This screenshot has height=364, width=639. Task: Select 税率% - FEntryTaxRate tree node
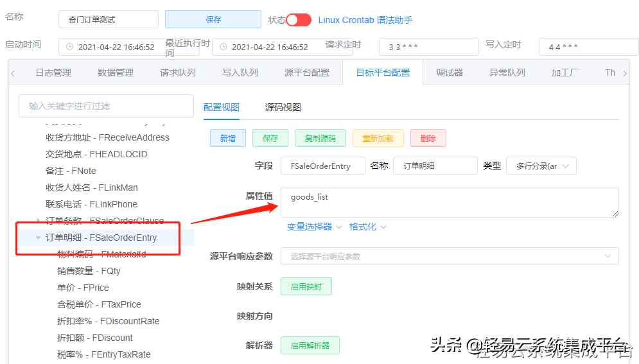click(104, 354)
